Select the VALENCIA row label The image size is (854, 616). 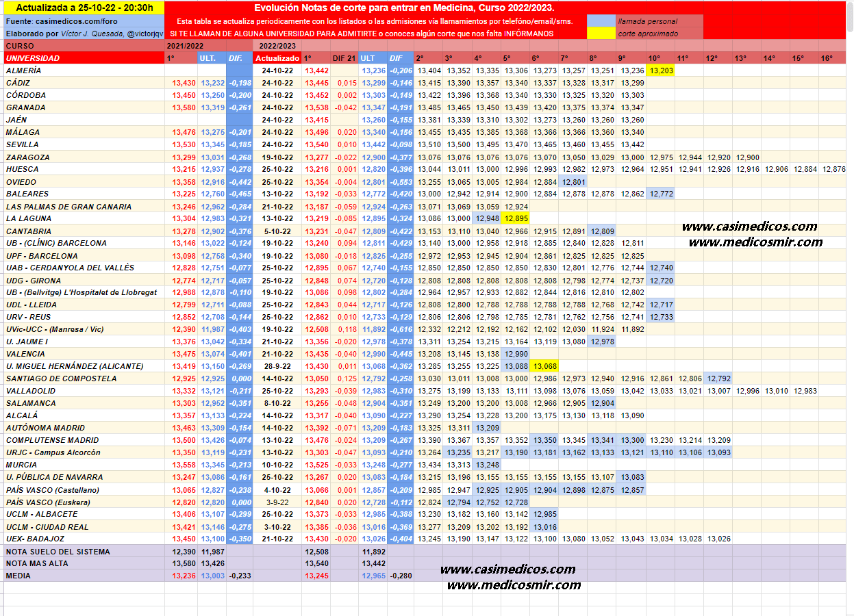[25, 354]
